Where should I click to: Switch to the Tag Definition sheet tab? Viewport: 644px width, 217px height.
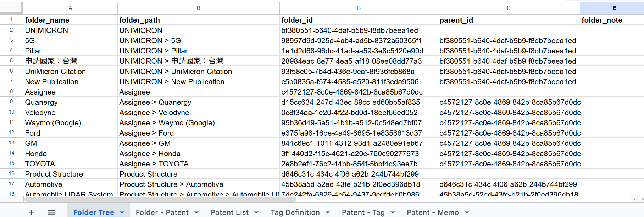tap(295, 212)
